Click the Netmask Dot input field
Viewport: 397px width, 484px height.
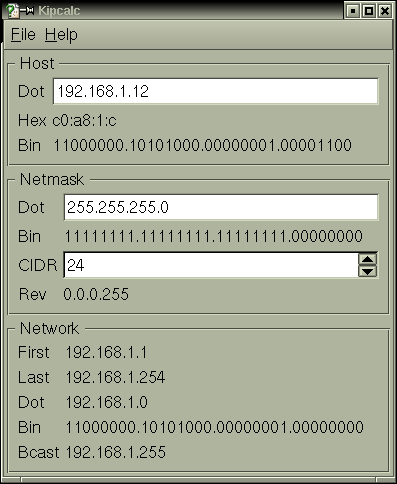pyautogui.click(x=221, y=207)
